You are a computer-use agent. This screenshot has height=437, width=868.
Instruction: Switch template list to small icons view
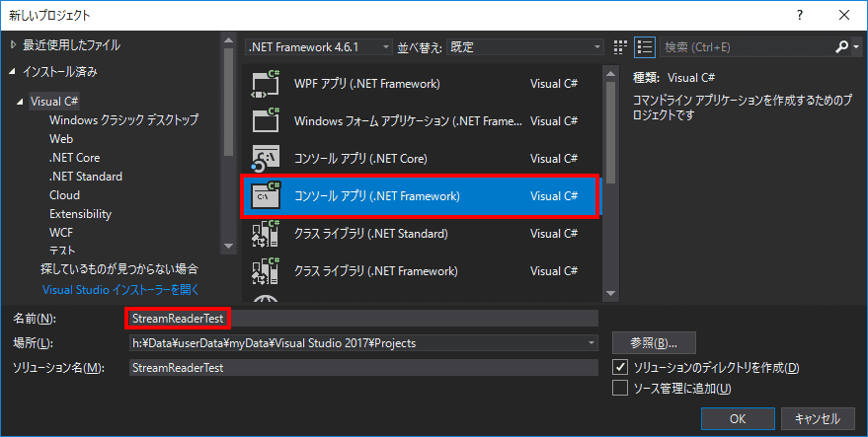(620, 47)
